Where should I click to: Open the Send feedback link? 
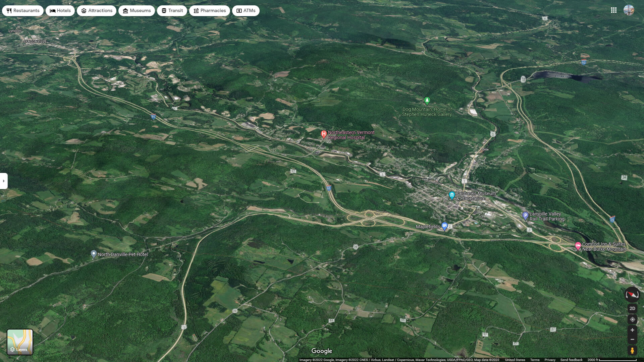[571, 360]
